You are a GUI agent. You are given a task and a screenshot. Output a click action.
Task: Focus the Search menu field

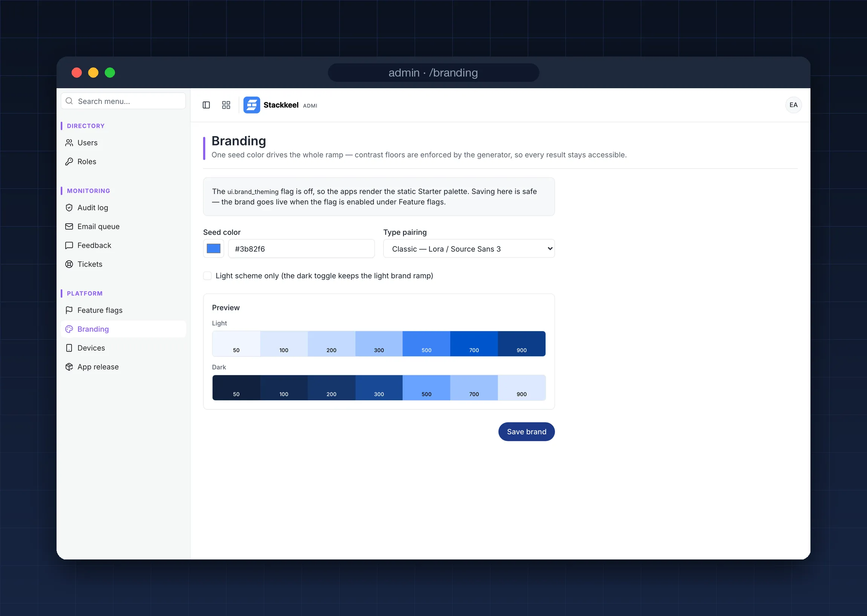tap(123, 101)
